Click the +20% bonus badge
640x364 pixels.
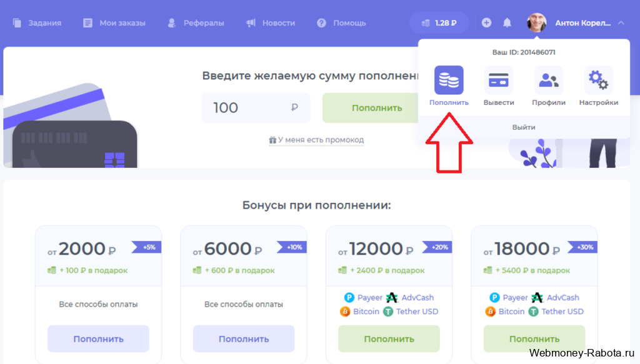click(437, 247)
